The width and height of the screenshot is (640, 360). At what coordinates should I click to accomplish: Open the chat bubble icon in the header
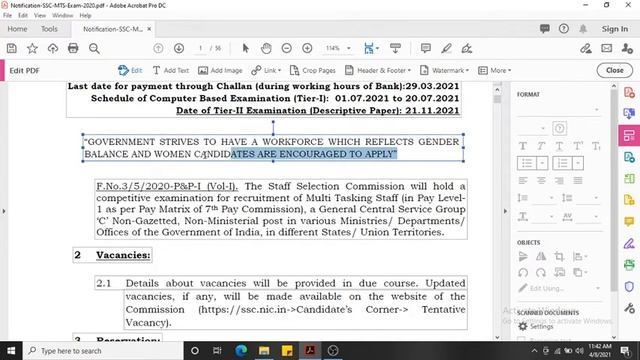tap(544, 29)
